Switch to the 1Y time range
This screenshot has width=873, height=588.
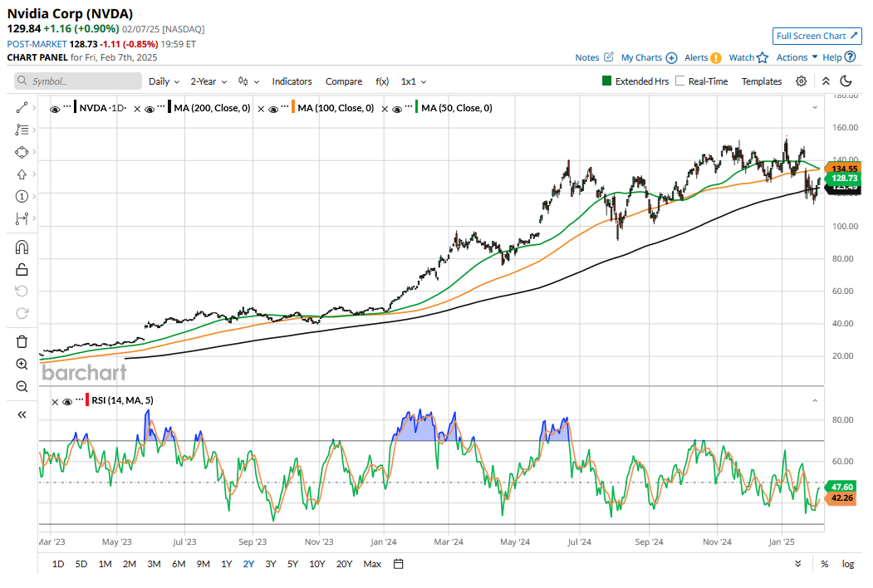click(226, 564)
